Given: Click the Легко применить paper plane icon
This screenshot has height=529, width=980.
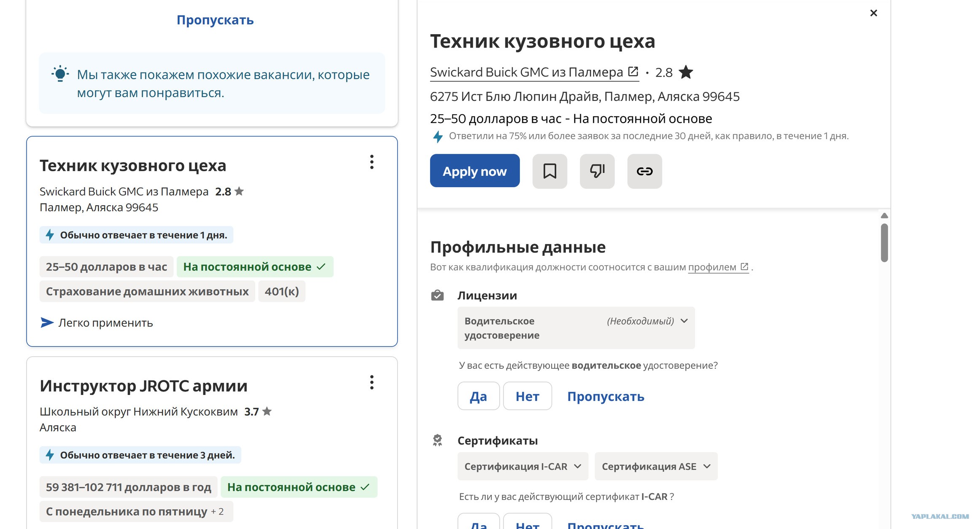Looking at the screenshot, I should (47, 322).
